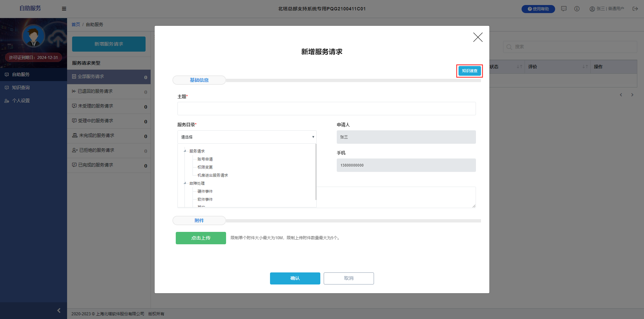Open the service catalog dropdown
644x319 pixels.
[x=247, y=137]
